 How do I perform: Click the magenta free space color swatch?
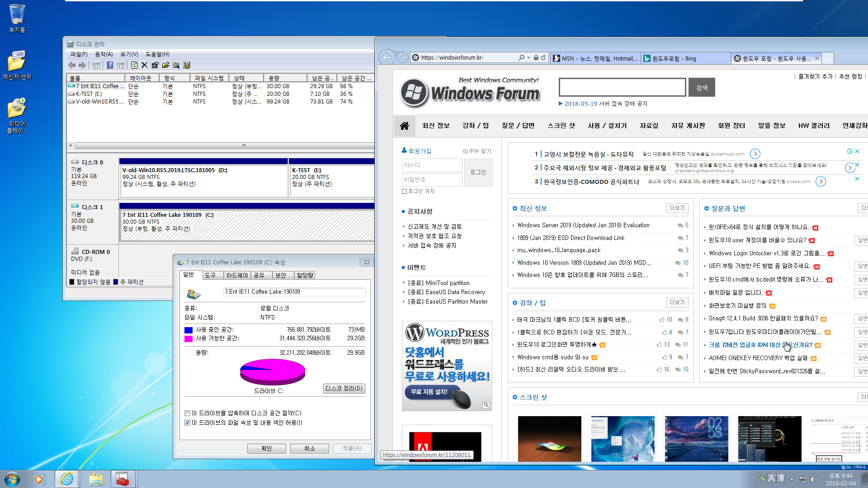pyautogui.click(x=189, y=338)
